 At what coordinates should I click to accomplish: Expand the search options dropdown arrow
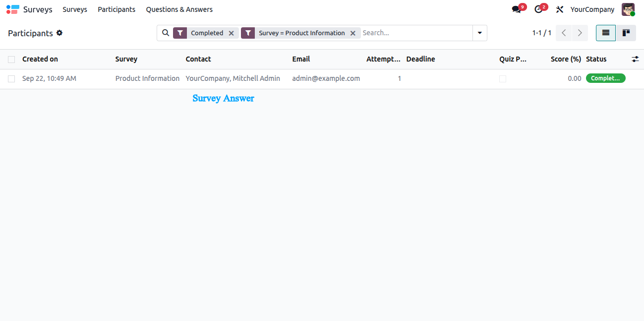tap(479, 33)
